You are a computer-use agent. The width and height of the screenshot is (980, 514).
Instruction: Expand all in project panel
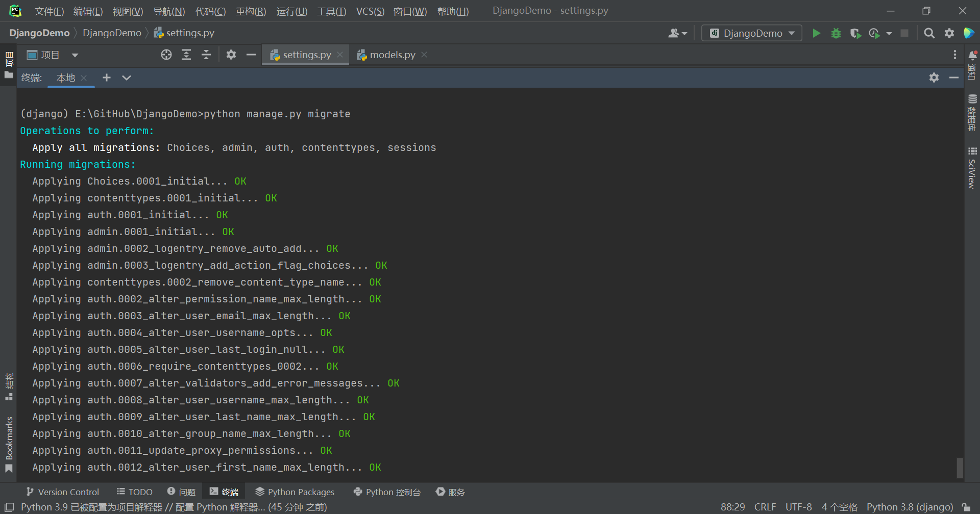(186, 55)
